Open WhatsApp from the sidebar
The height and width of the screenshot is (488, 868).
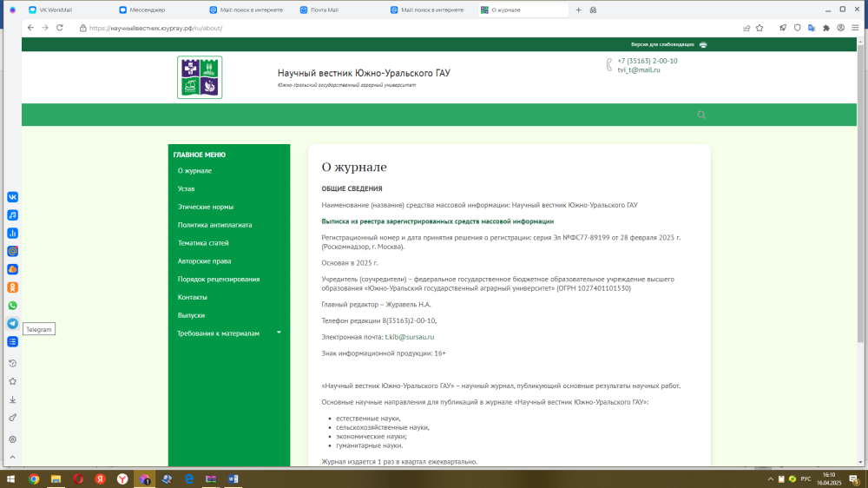[13, 306]
